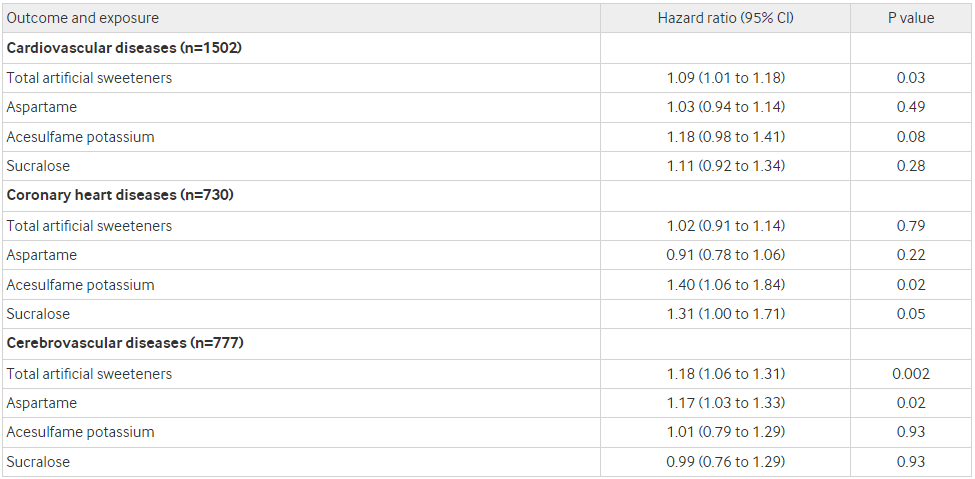Click the hazard ratio 1.03 (0.94 to 1.14)
This screenshot has height=479, width=975.
tap(725, 107)
